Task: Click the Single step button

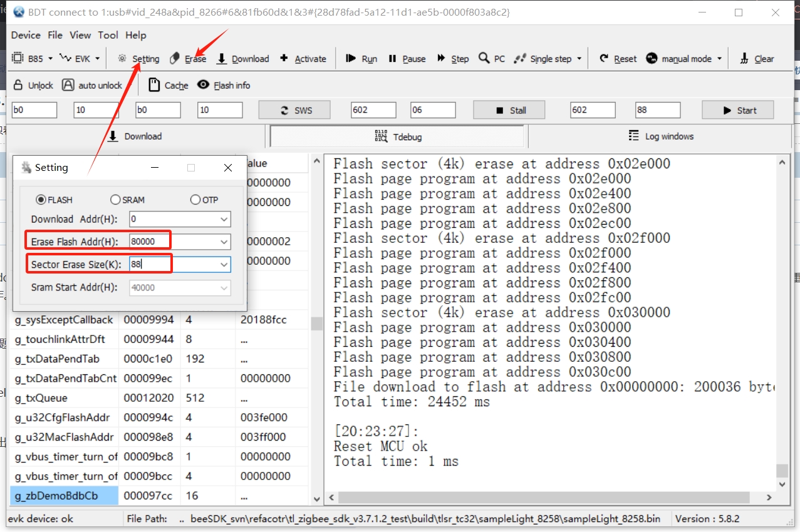Action: pyautogui.click(x=543, y=59)
